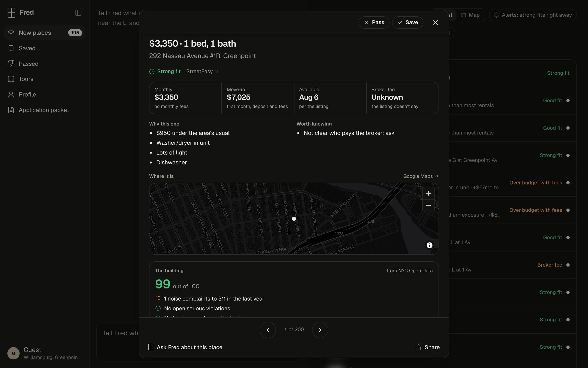Open location in Google Maps
Screen dimensions: 588x368
420,176
